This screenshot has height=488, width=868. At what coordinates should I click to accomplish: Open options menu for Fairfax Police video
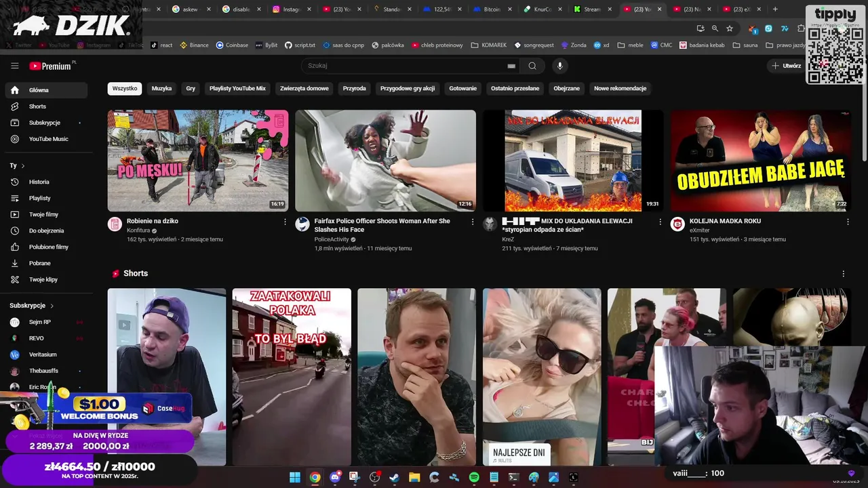tap(473, 222)
